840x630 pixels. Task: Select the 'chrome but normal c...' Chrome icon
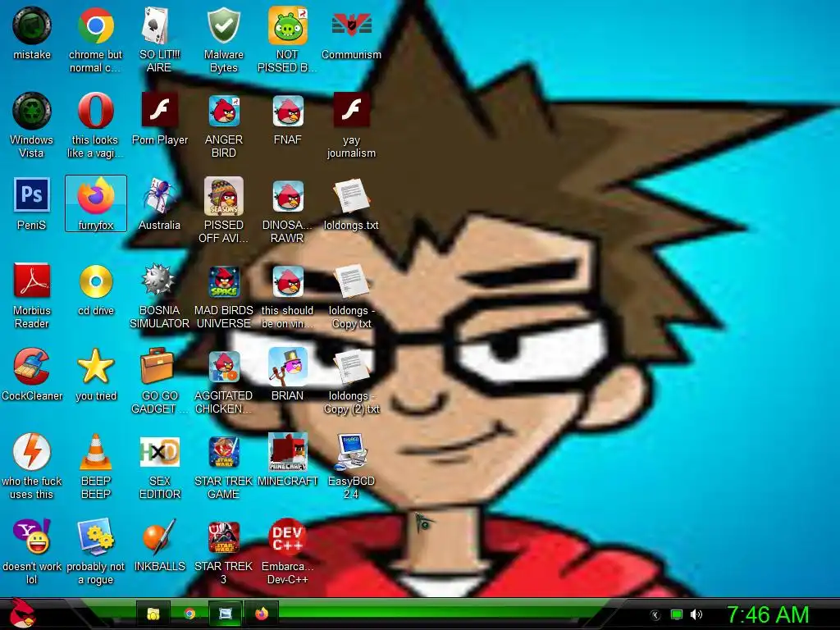[x=95, y=25]
